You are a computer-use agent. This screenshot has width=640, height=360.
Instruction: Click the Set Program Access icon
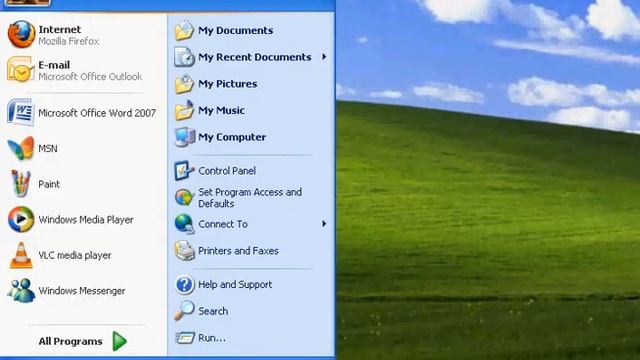point(184,198)
